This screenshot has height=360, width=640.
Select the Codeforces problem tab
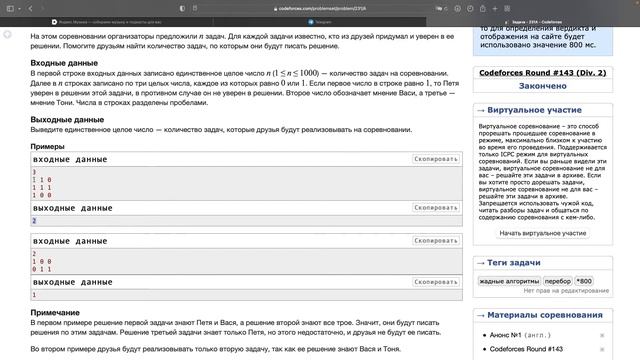coord(533,22)
